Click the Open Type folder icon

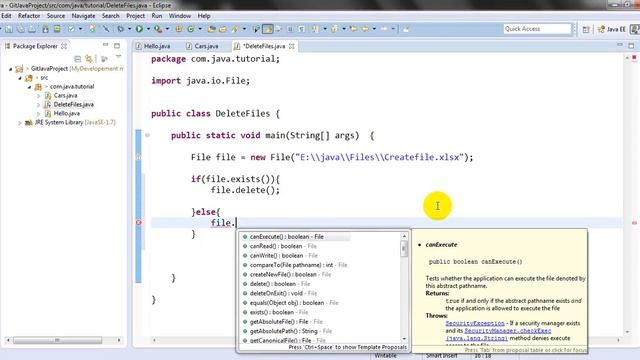tap(211, 29)
